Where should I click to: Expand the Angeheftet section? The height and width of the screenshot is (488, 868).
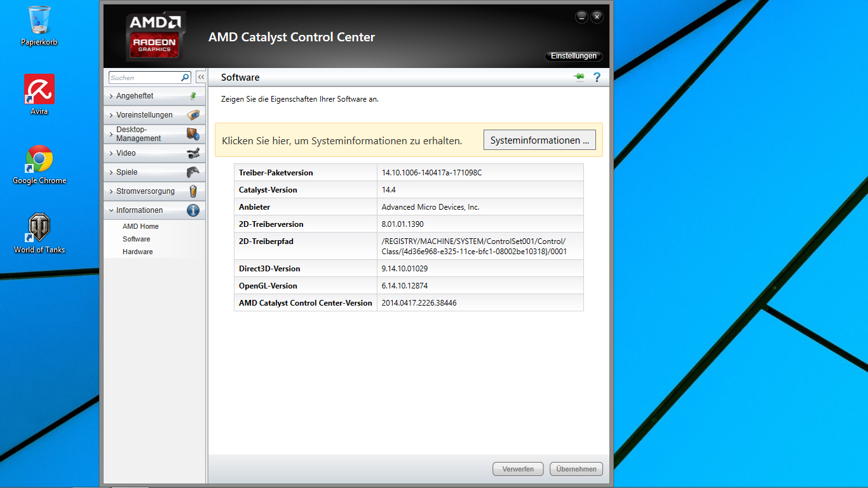(154, 96)
